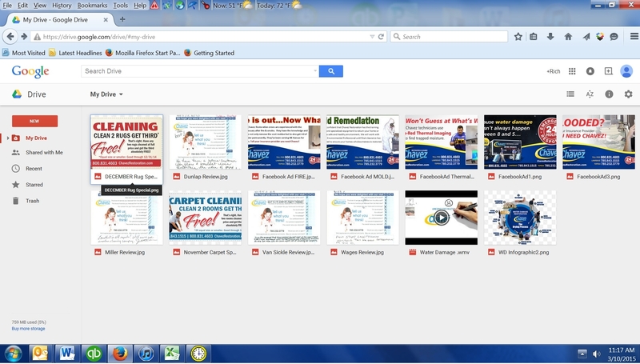This screenshot has height=364, width=640.
Task: Open the Edit menu
Action: coord(23,6)
